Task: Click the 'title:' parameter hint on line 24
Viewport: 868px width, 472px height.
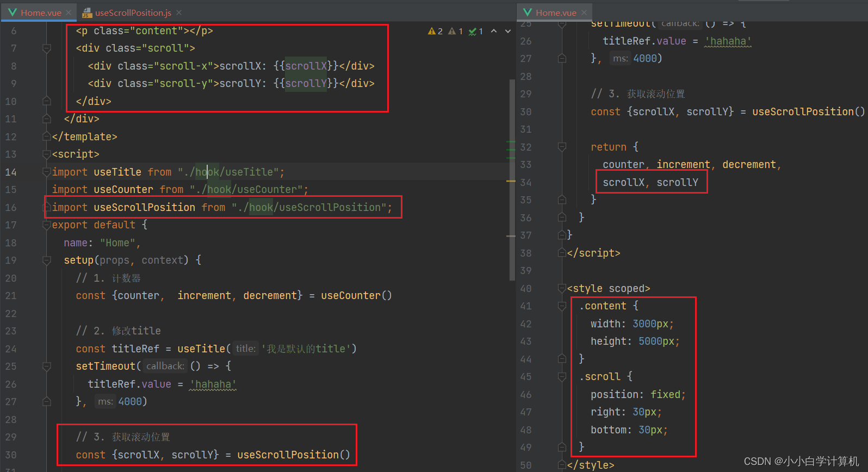Action: [x=246, y=349]
